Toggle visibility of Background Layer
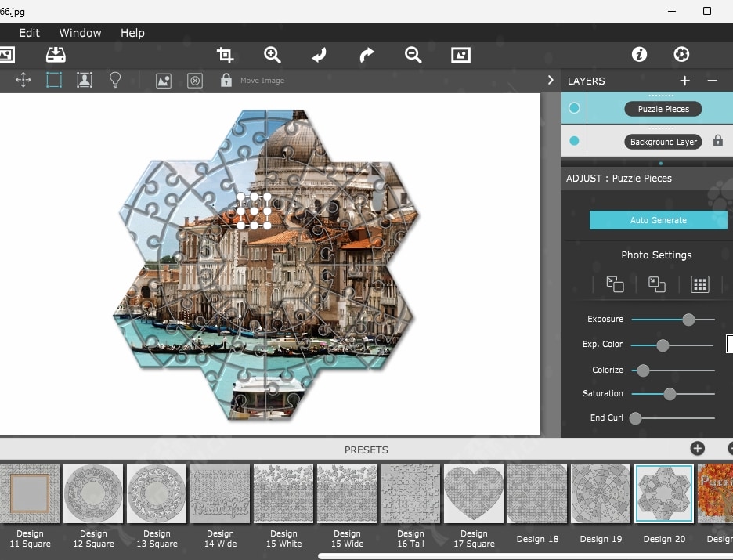The width and height of the screenshot is (733, 560). (574, 142)
